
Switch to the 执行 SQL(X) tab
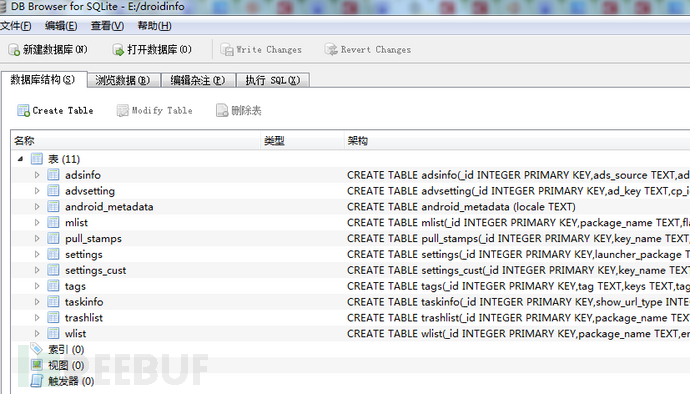tap(273, 80)
